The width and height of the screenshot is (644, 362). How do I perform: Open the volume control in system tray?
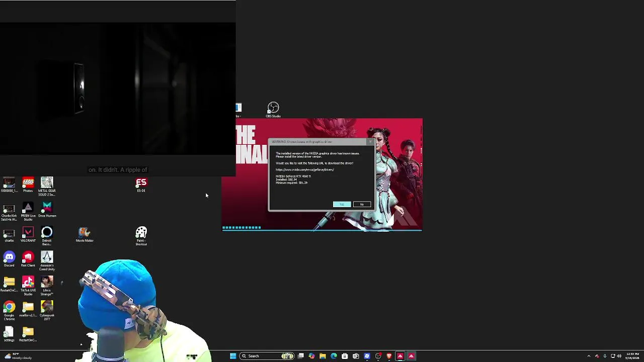[x=619, y=356]
